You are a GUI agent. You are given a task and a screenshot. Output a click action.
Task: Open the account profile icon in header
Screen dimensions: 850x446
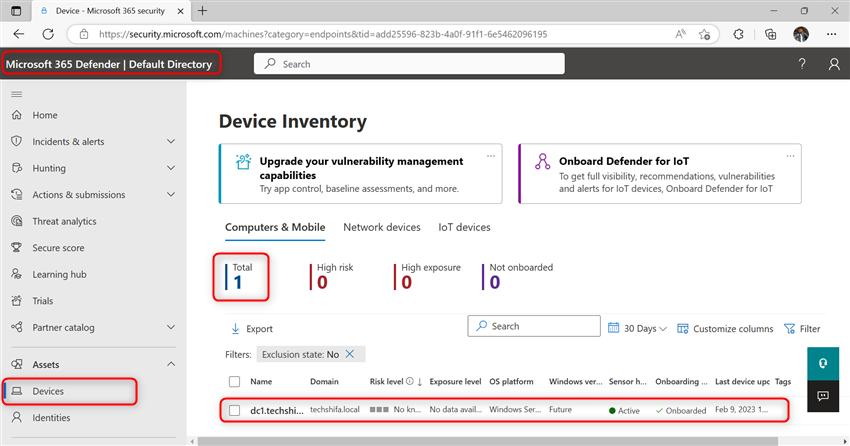point(834,64)
